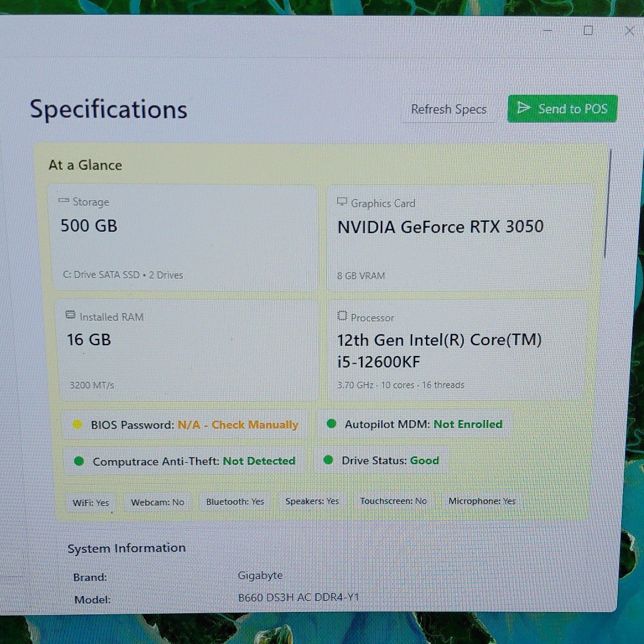644x644 pixels.
Task: Click the Webcam: No chip
Action: 158,502
